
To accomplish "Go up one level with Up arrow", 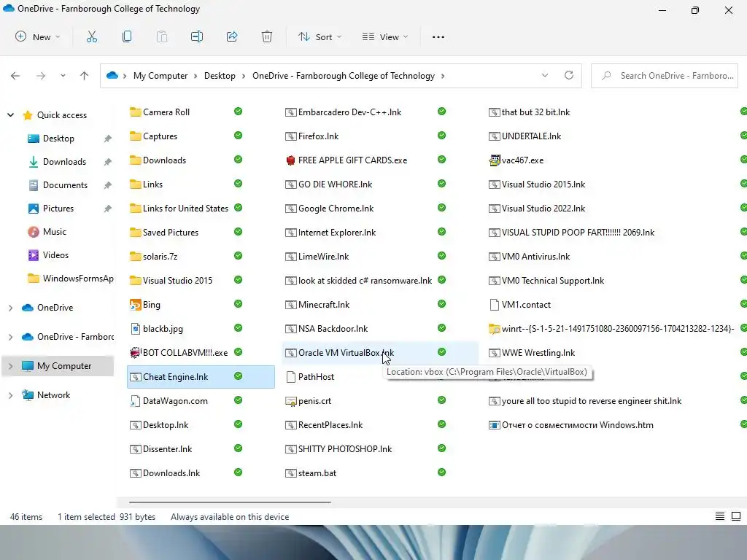I will coord(85,76).
